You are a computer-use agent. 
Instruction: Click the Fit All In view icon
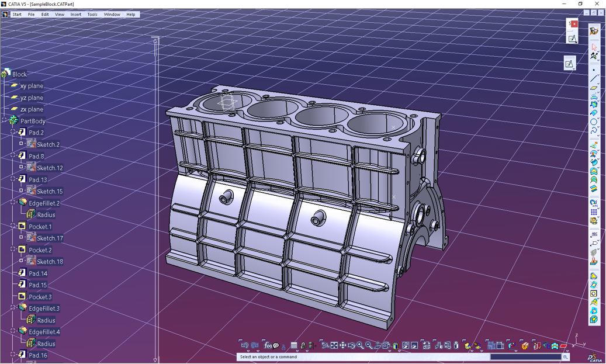(x=334, y=346)
